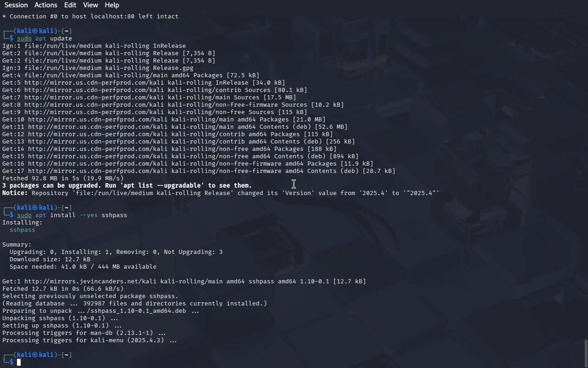Open the Help menu
588x368 pixels.
coord(112,5)
